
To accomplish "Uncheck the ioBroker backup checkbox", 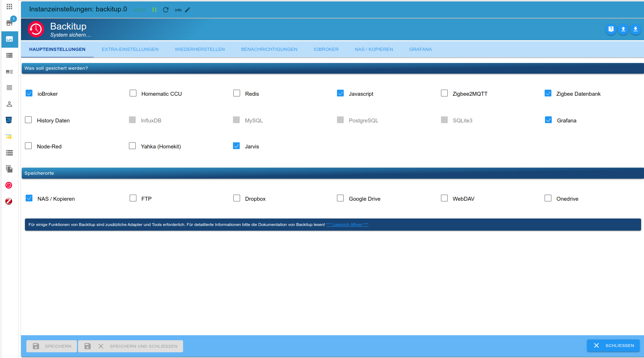I will tap(29, 93).
